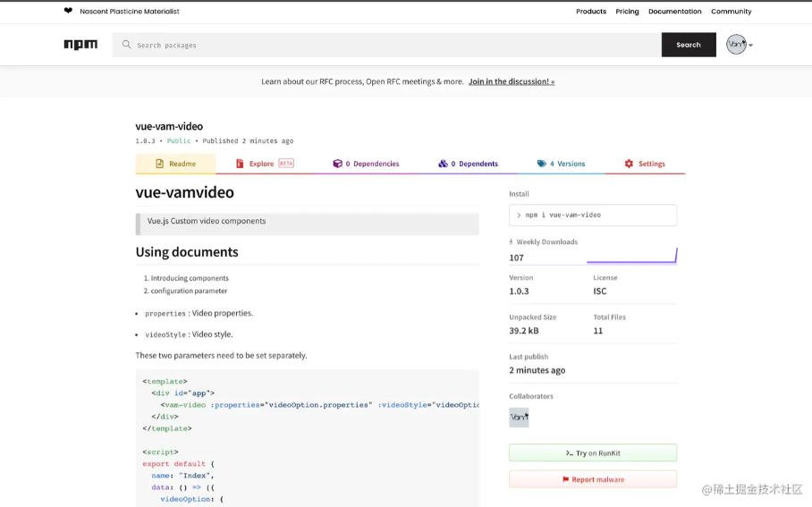Open the 4 Versions tab
812x507 pixels.
[562, 164]
